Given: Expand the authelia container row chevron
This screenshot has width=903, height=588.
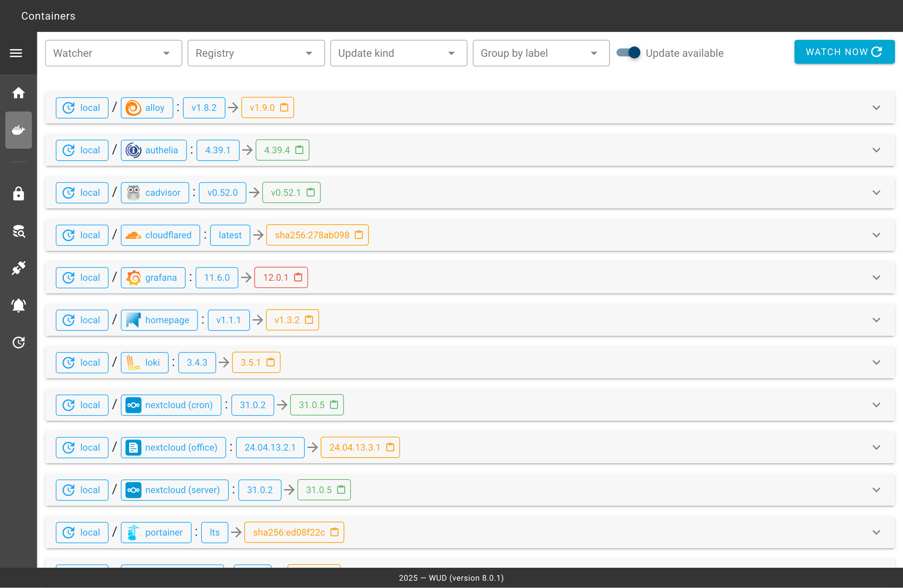Looking at the screenshot, I should pos(876,150).
